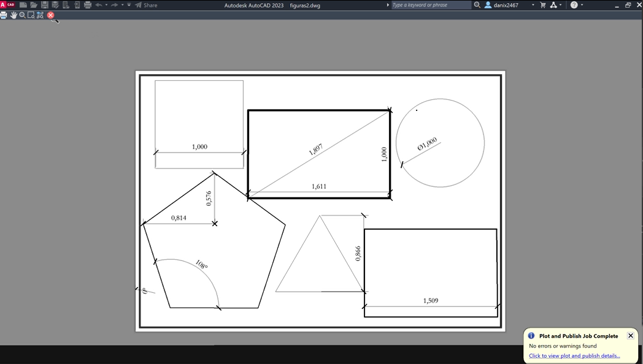Click the Share button
The height and width of the screenshot is (364, 643).
pos(146,5)
